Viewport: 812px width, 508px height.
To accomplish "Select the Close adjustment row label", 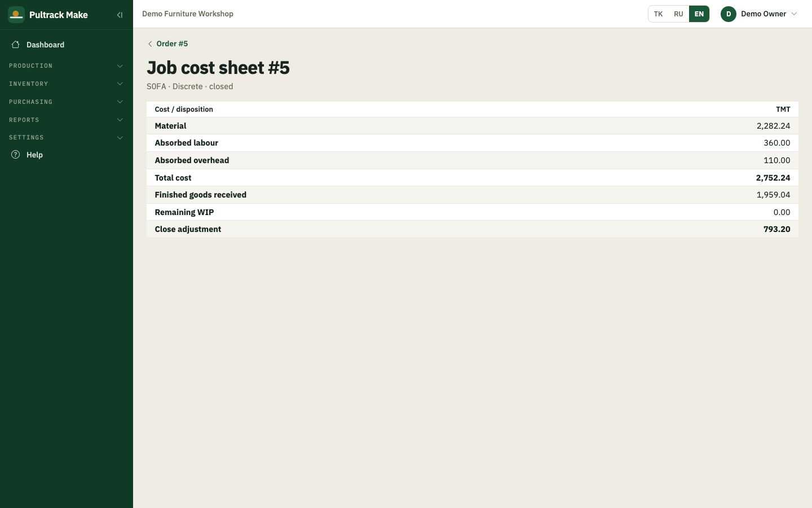I will coord(188,229).
